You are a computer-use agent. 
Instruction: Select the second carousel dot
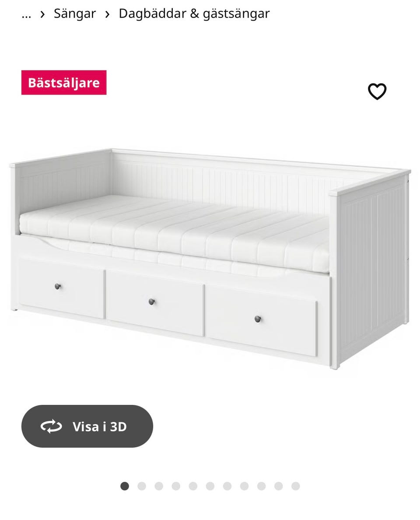click(142, 486)
